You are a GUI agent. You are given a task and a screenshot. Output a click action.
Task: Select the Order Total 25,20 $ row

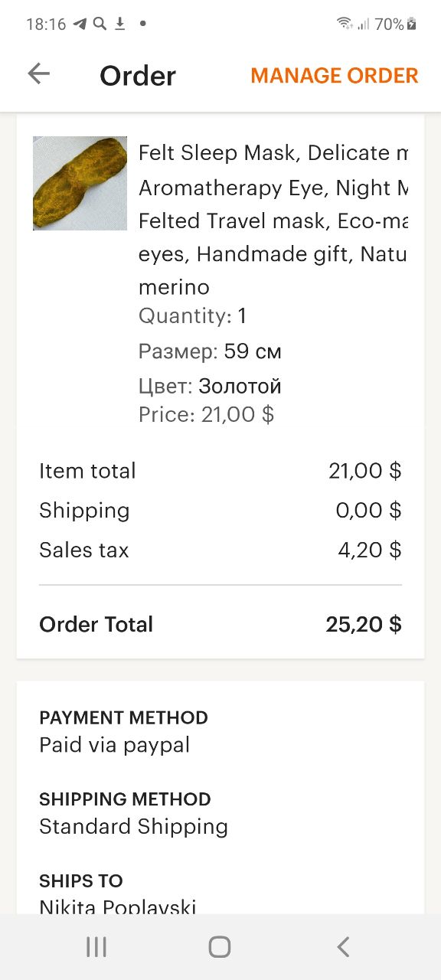pyautogui.click(x=220, y=624)
